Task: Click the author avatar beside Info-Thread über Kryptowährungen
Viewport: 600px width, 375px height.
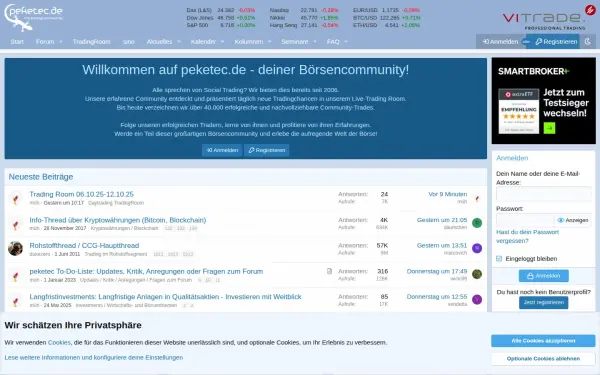Action: (16, 224)
